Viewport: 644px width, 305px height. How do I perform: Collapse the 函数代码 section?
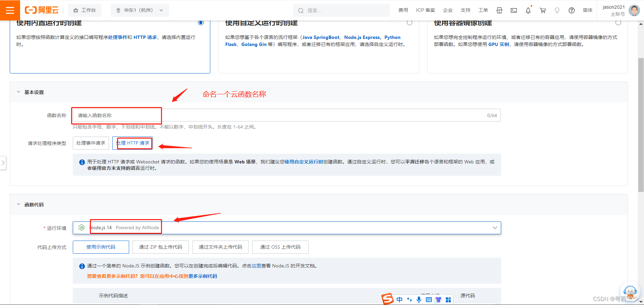click(x=18, y=204)
